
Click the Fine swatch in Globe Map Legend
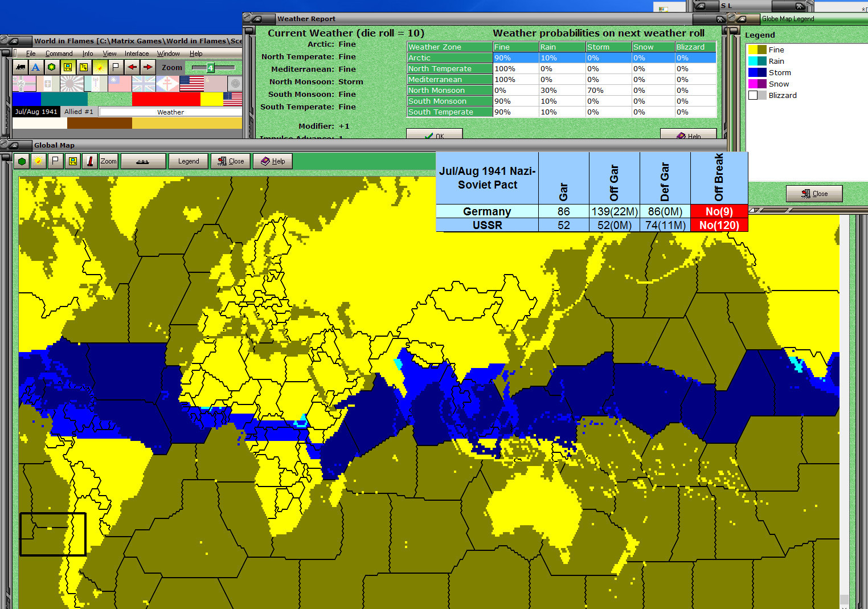click(x=757, y=50)
